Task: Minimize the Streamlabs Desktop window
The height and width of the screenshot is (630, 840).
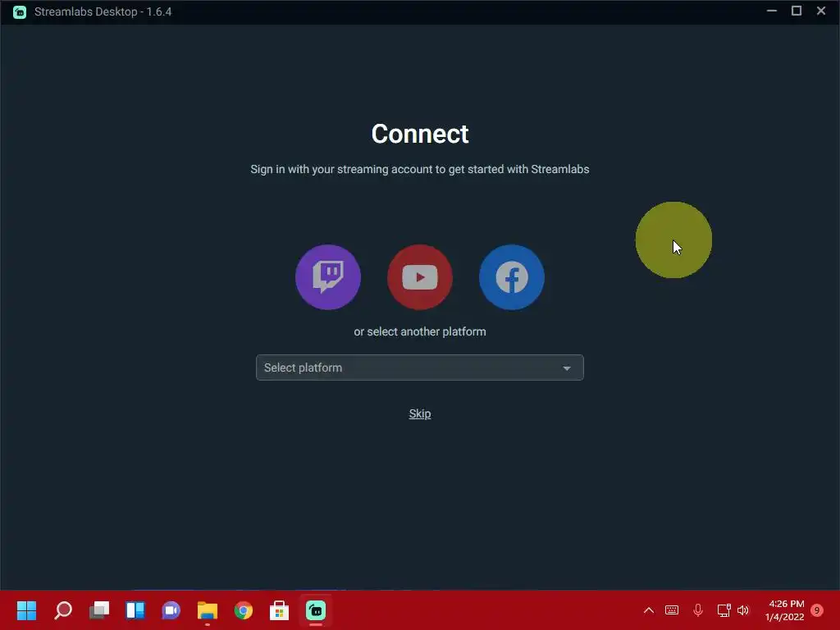Action: point(771,11)
